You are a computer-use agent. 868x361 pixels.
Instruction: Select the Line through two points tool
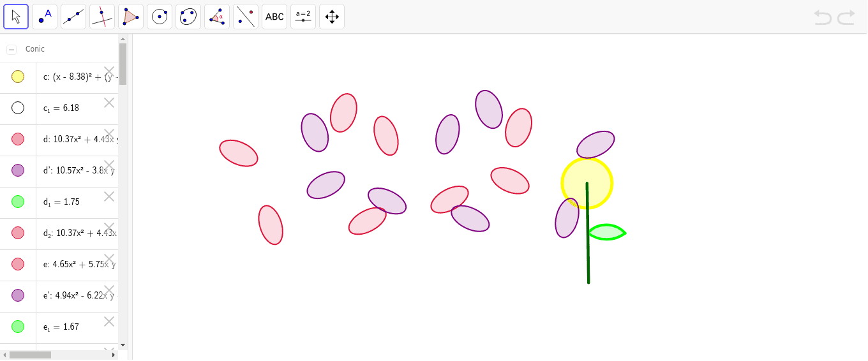73,17
